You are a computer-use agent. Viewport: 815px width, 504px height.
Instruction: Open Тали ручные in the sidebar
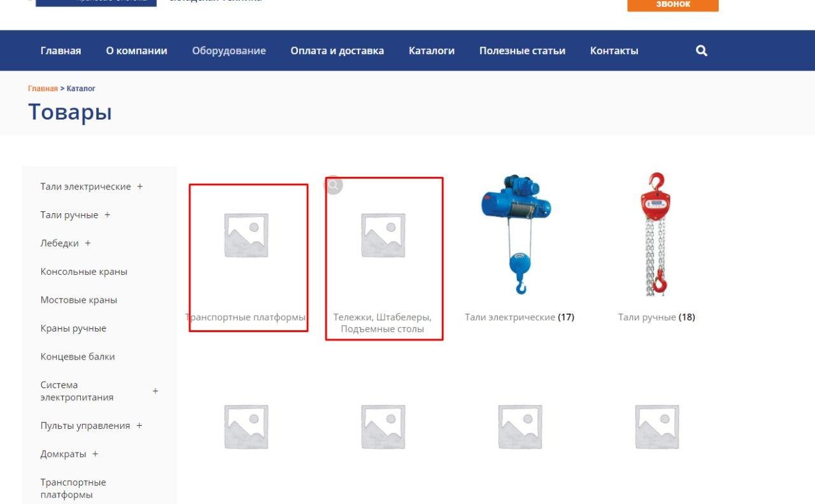tap(69, 215)
